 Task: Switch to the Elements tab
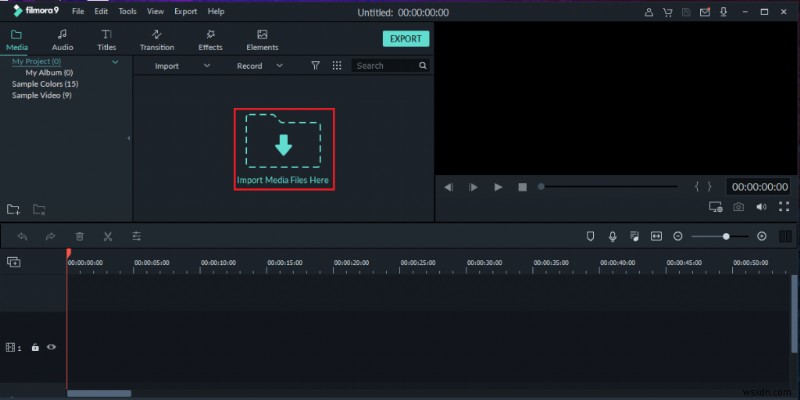[x=262, y=40]
